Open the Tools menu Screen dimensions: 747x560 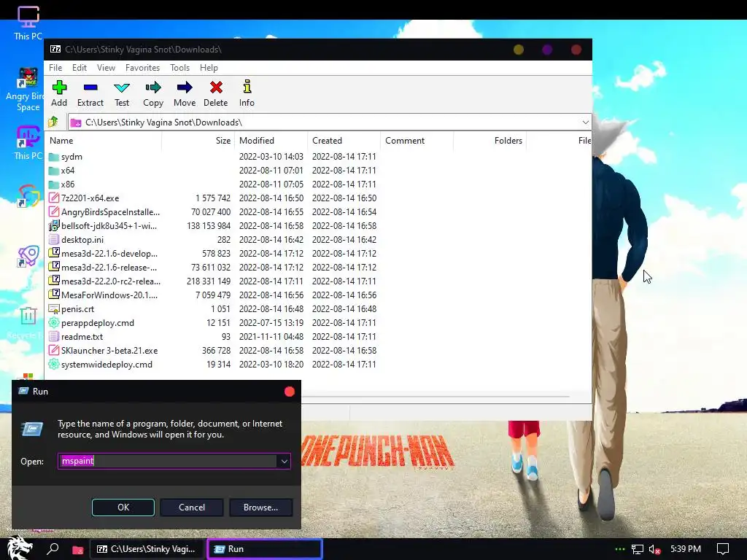pyautogui.click(x=179, y=68)
